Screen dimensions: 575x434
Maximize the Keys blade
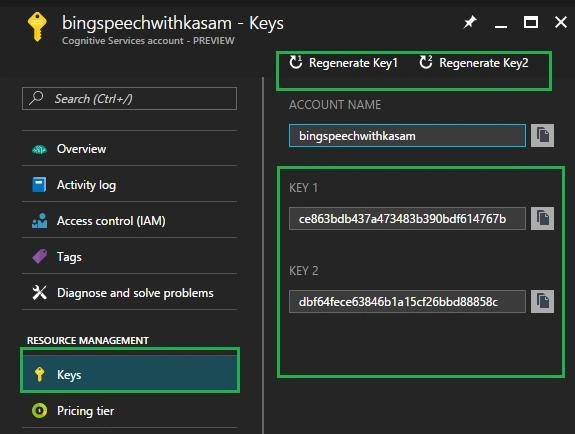click(531, 22)
